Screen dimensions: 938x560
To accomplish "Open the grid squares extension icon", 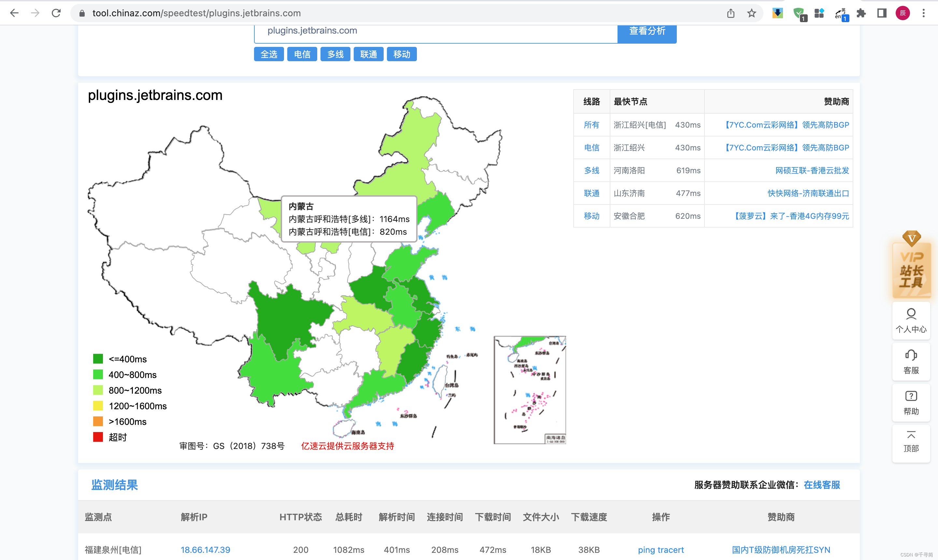I will (x=819, y=13).
